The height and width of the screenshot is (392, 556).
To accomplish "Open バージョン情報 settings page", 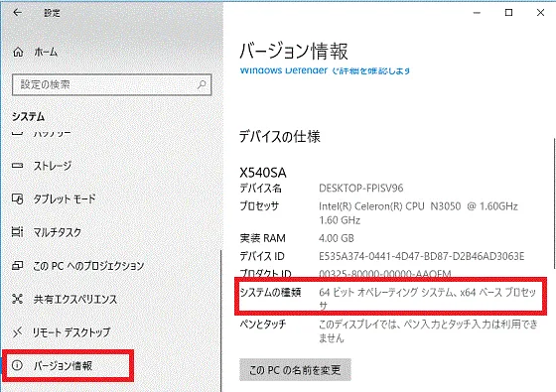I will point(63,365).
